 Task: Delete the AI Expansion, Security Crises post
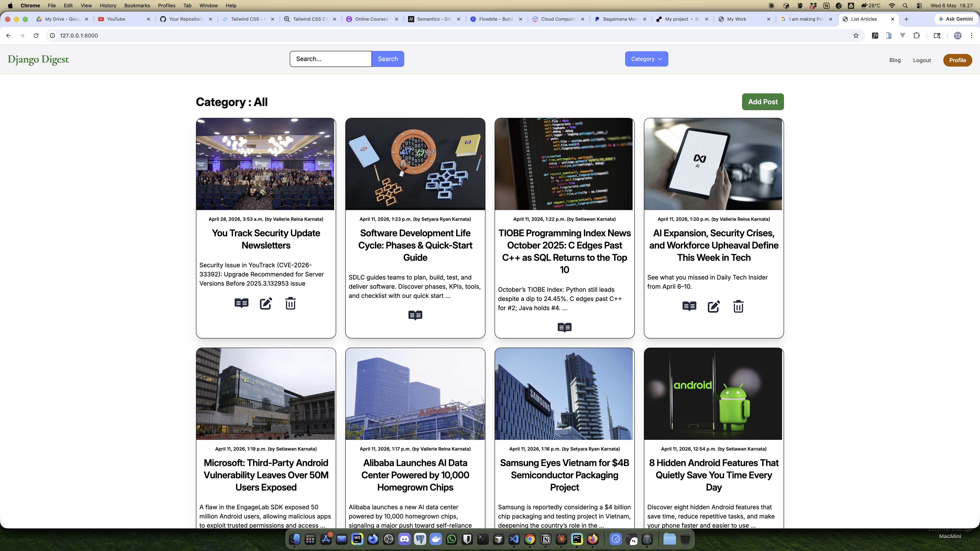click(738, 306)
